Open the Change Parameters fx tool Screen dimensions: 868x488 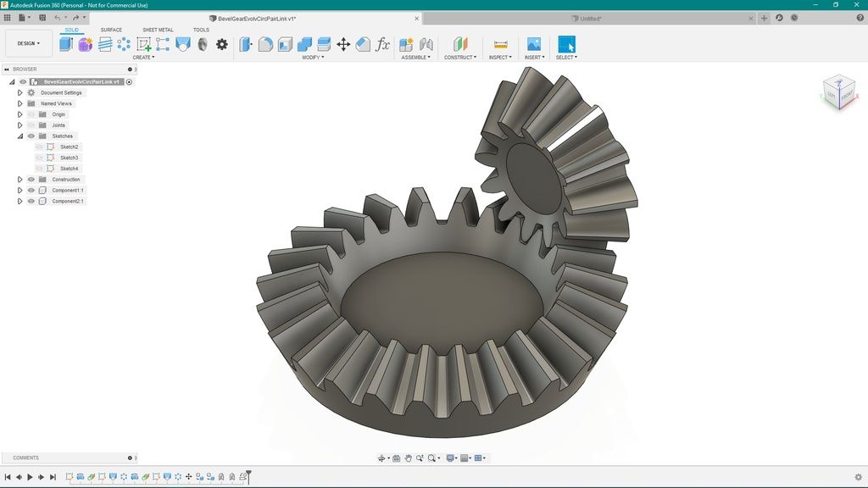[x=382, y=44]
